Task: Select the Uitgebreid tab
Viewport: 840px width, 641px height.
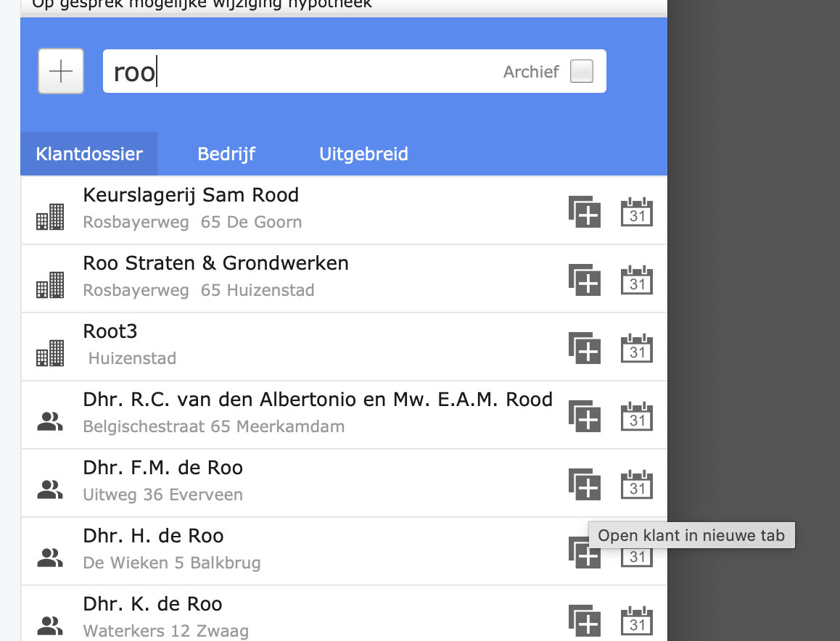Action: (363, 154)
